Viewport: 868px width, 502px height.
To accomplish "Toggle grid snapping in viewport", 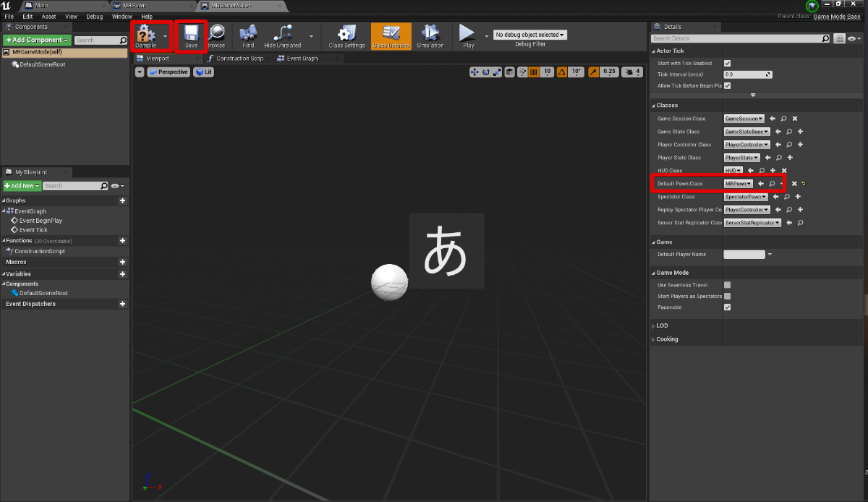I will coord(533,72).
